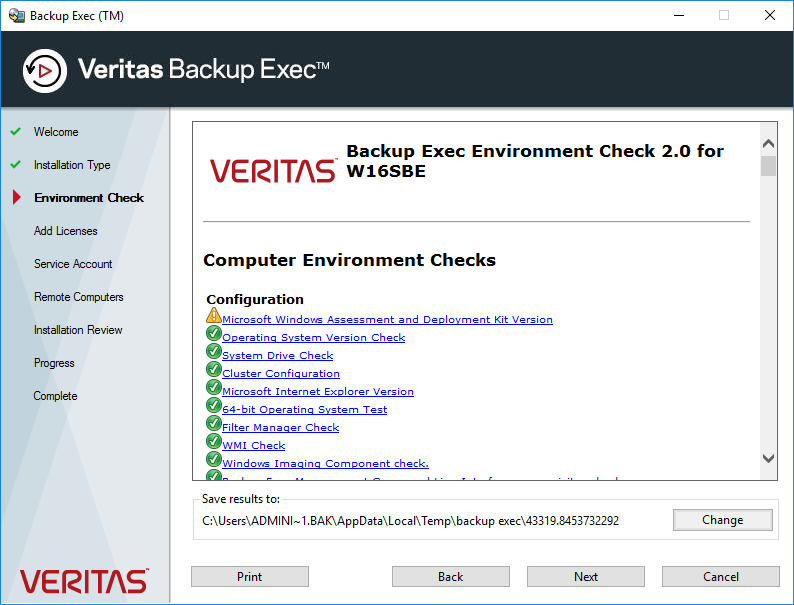Select Remote Computers step in sidebar
This screenshot has height=605, width=794.
click(78, 297)
